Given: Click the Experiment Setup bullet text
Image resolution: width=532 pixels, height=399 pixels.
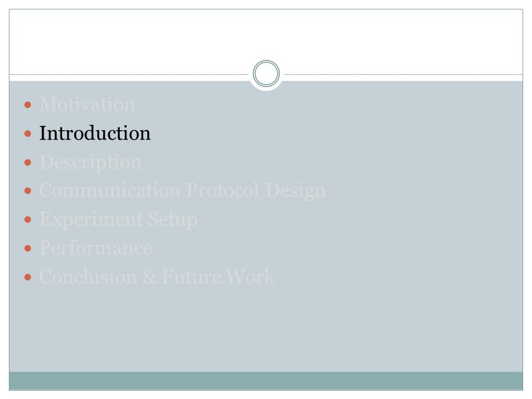Looking at the screenshot, I should [x=119, y=219].
